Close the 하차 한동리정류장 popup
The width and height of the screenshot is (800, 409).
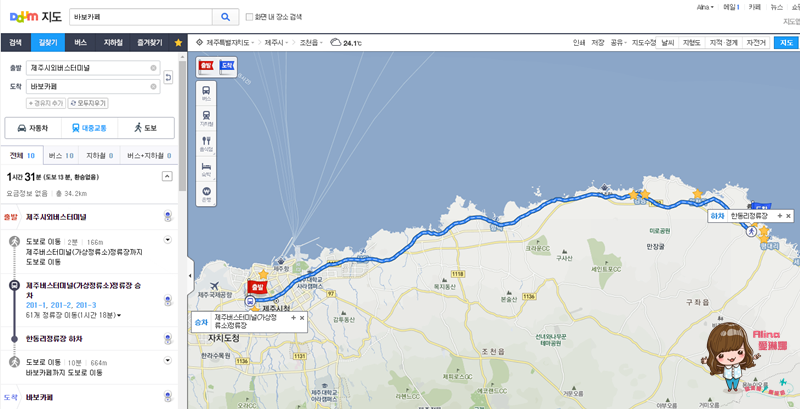[788, 216]
